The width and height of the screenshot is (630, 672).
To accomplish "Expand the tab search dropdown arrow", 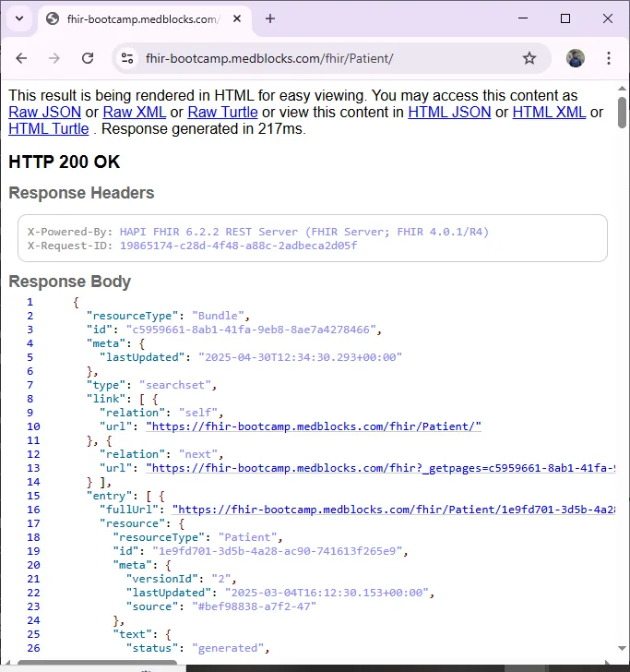I will [x=19, y=18].
